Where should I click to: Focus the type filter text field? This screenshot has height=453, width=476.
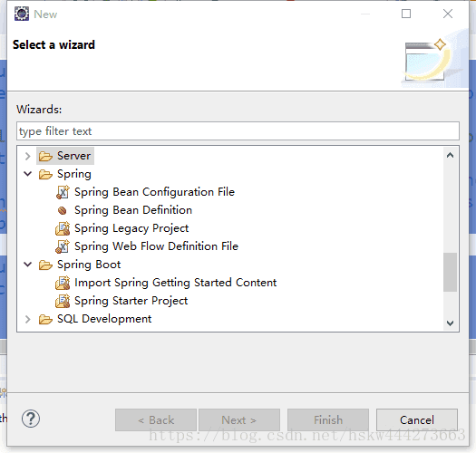click(x=238, y=131)
